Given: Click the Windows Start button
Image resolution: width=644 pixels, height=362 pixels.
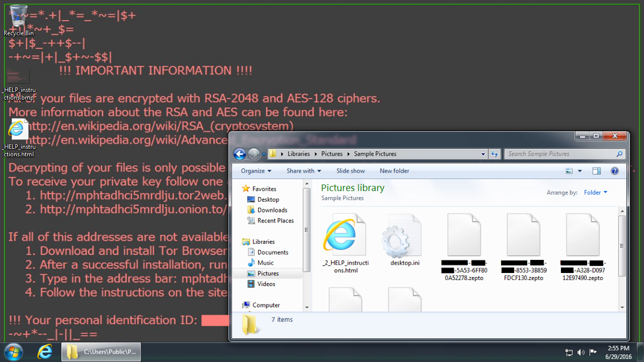Looking at the screenshot, I should pyautogui.click(x=13, y=351).
